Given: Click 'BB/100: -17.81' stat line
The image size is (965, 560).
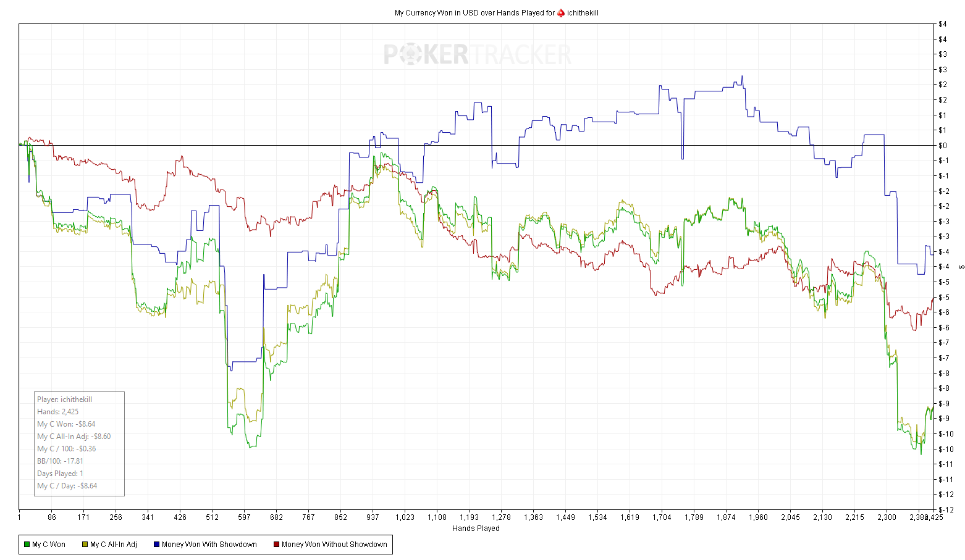Looking at the screenshot, I should 60,461.
